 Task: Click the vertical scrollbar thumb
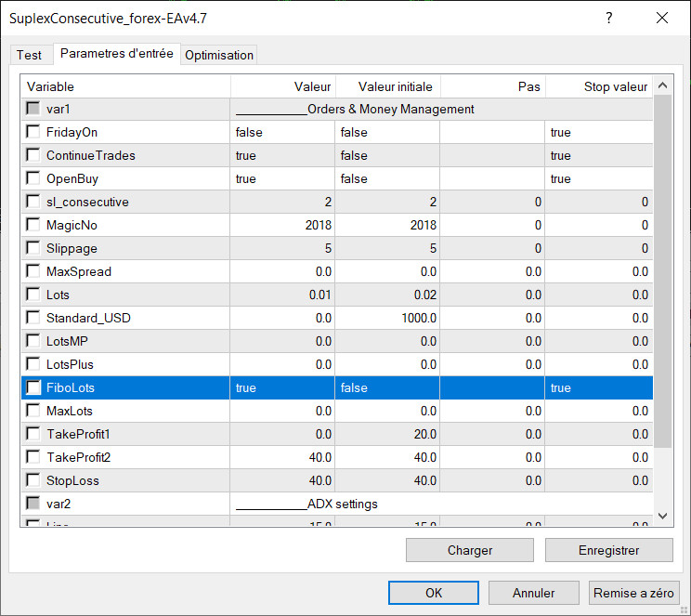coord(662,269)
